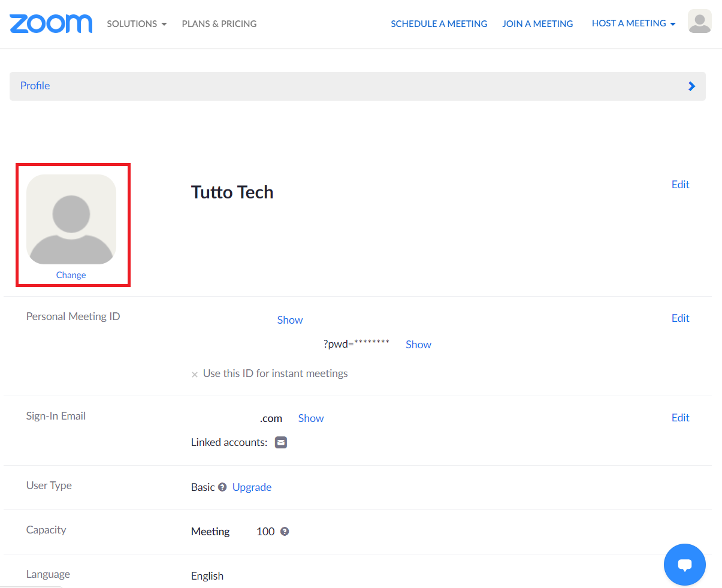The image size is (722, 588).
Task: Show the sign-in email address
Action: point(310,418)
